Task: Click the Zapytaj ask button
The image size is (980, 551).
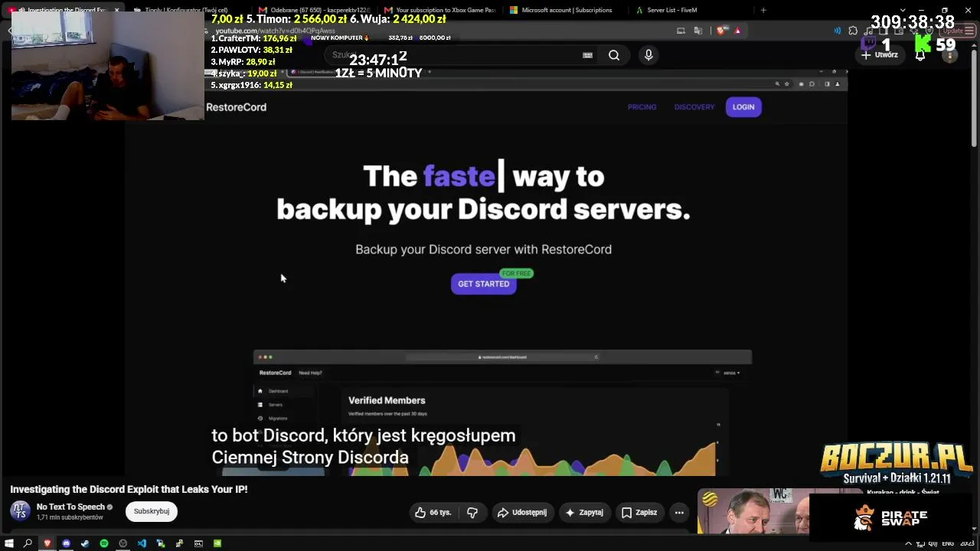Action: (x=584, y=513)
